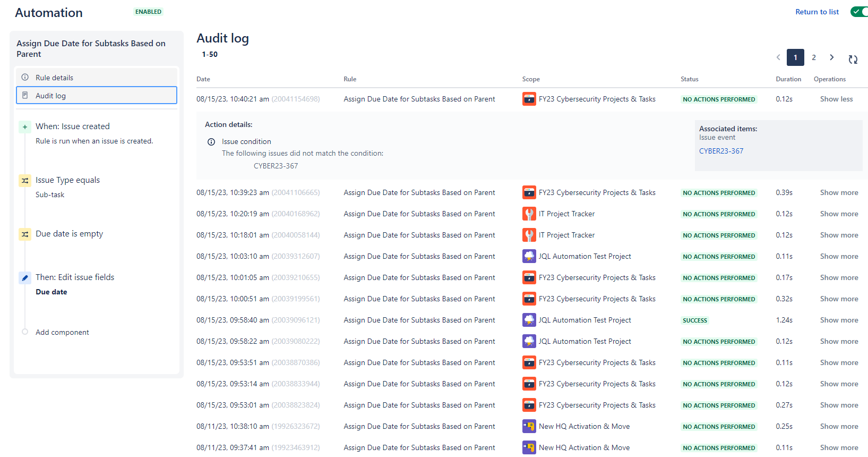Select the Due date is empty condition icon
Viewport: 868px width, 457px height.
coord(25,234)
